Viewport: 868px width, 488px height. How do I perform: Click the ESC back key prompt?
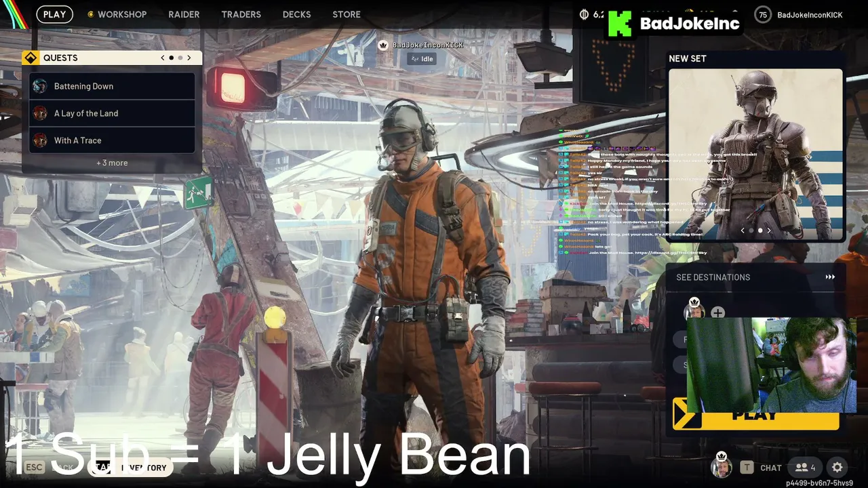click(x=35, y=468)
